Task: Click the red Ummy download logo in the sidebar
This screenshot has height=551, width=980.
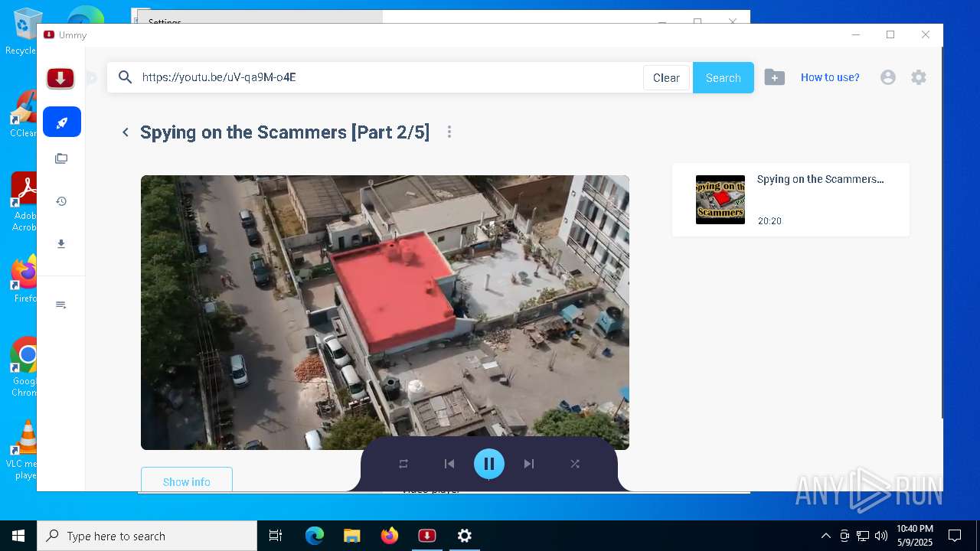Action: 60,77
